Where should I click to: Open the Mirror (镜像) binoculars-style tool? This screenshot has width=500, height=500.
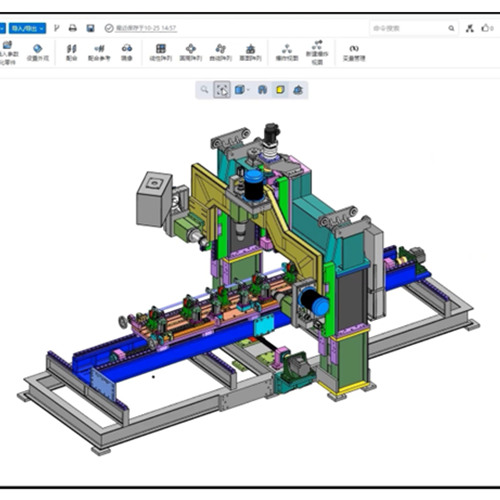(x=127, y=53)
